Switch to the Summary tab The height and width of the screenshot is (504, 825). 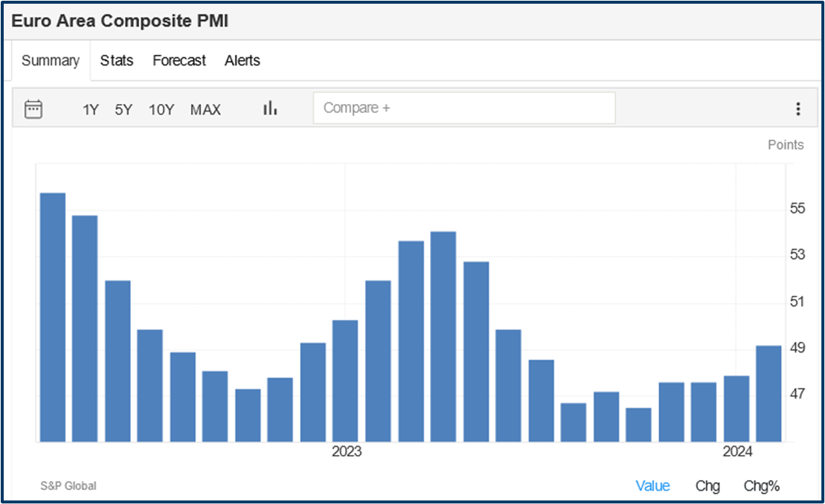pos(51,61)
